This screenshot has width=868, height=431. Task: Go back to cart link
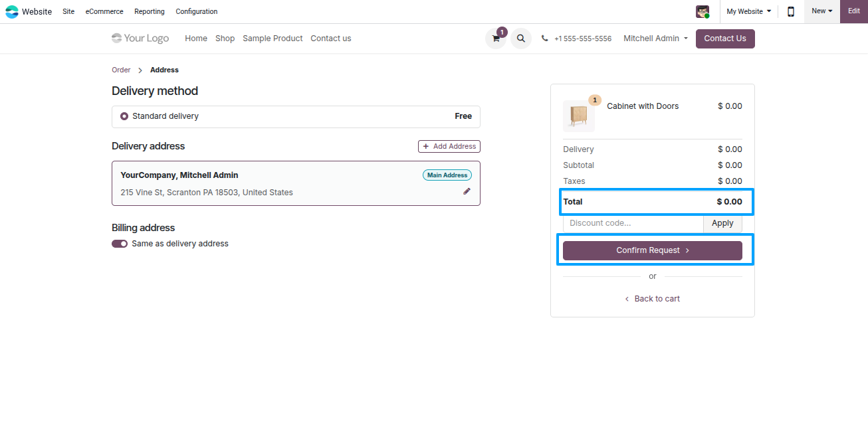[653, 299]
